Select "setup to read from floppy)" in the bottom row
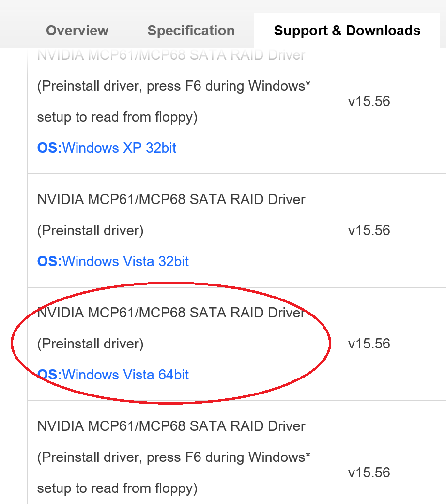This screenshot has height=504, width=446. click(117, 488)
